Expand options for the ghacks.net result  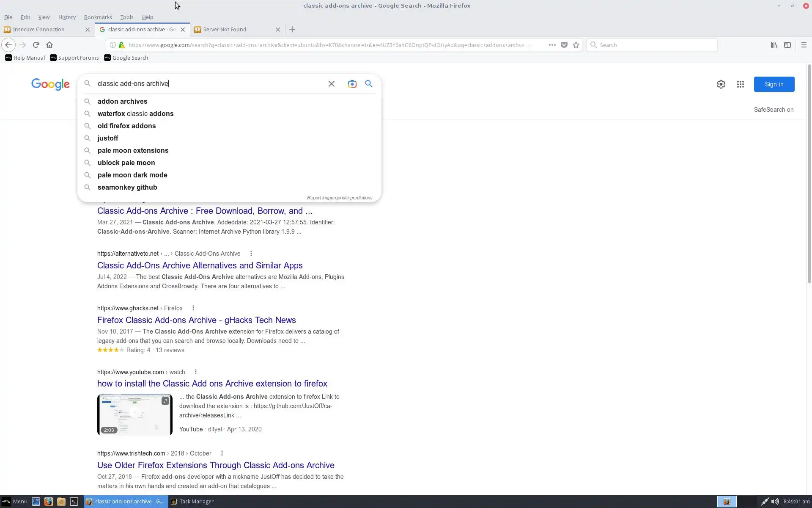[193, 308]
